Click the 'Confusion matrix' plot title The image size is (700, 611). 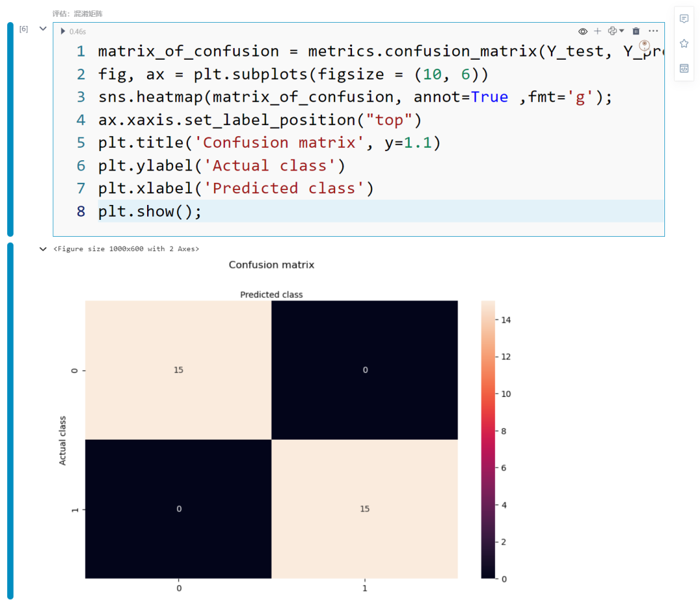point(272,265)
